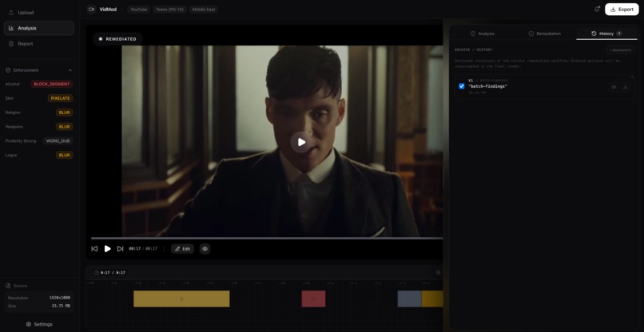Change the Weapons BLUR action
This screenshot has width=644, height=332.
point(65,127)
